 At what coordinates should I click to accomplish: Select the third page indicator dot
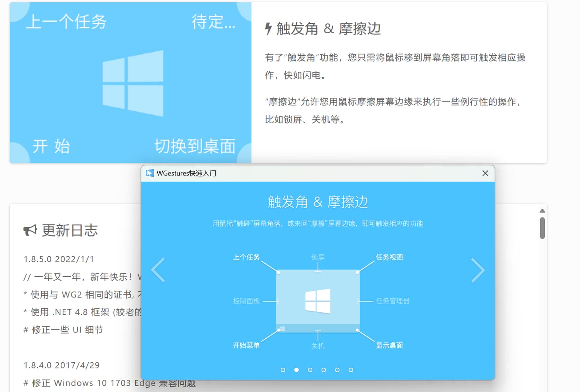point(310,370)
